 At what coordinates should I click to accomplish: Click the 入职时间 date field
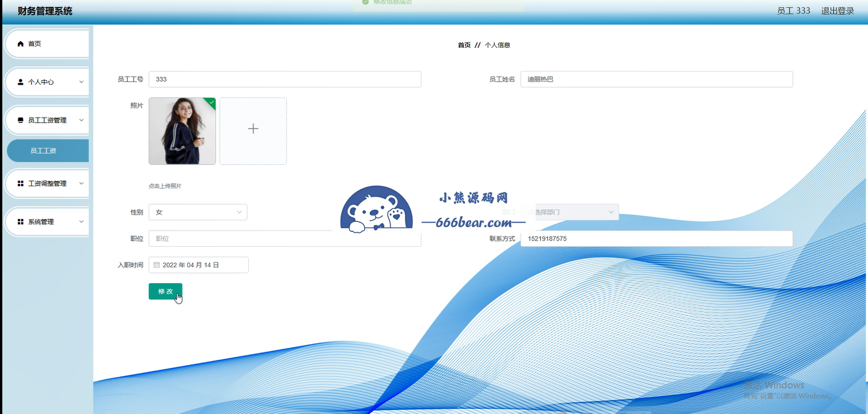coord(199,265)
